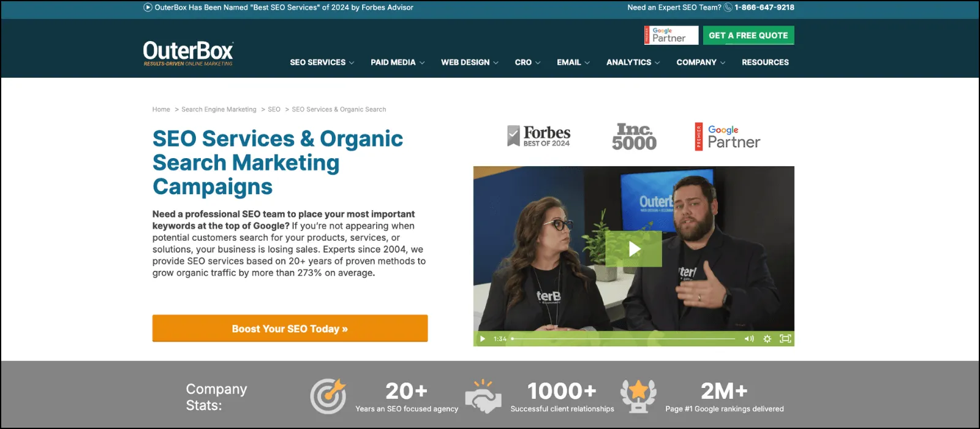This screenshot has height=429, width=980.
Task: Click the OuterBox logo
Action: pos(188,53)
